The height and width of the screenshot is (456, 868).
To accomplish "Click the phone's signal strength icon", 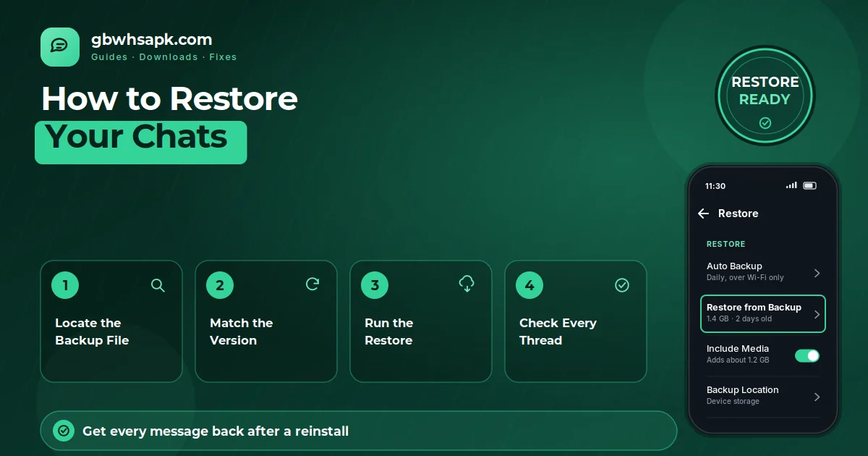I will [791, 185].
